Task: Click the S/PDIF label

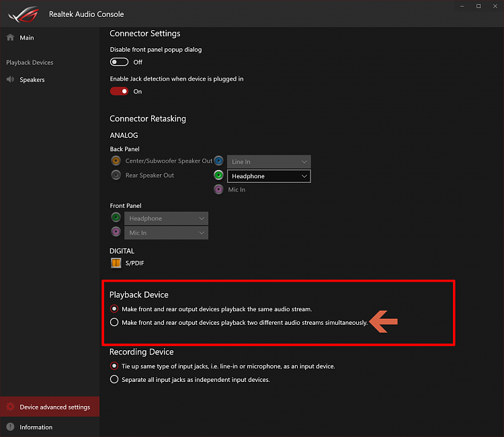Action: coord(134,263)
